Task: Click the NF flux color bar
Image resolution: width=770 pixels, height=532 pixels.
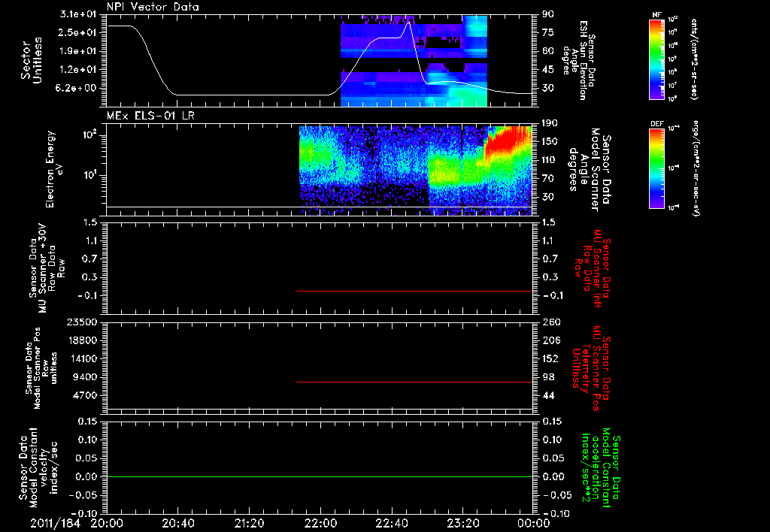Action: [x=656, y=59]
